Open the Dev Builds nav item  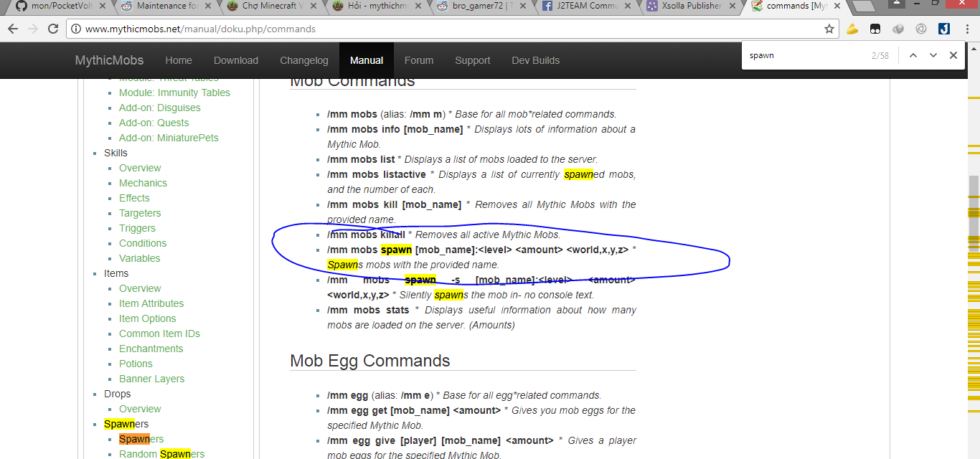pos(536,60)
